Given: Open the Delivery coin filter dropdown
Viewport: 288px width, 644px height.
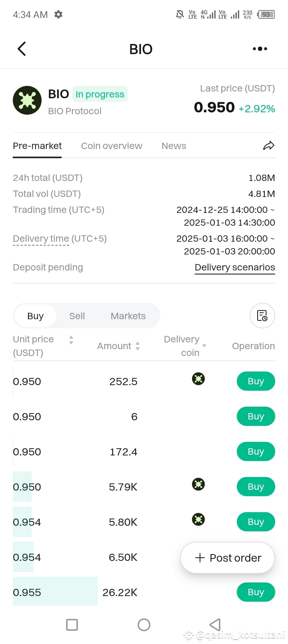Looking at the screenshot, I should tap(204, 346).
